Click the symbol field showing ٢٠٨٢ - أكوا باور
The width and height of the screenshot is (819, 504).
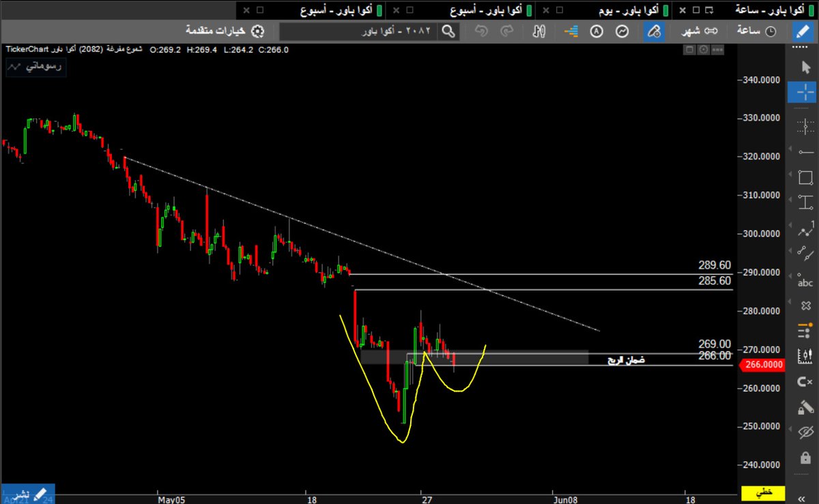[358, 31]
